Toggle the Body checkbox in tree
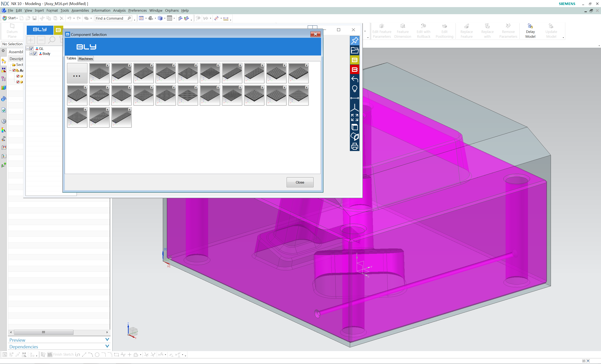 point(35,54)
